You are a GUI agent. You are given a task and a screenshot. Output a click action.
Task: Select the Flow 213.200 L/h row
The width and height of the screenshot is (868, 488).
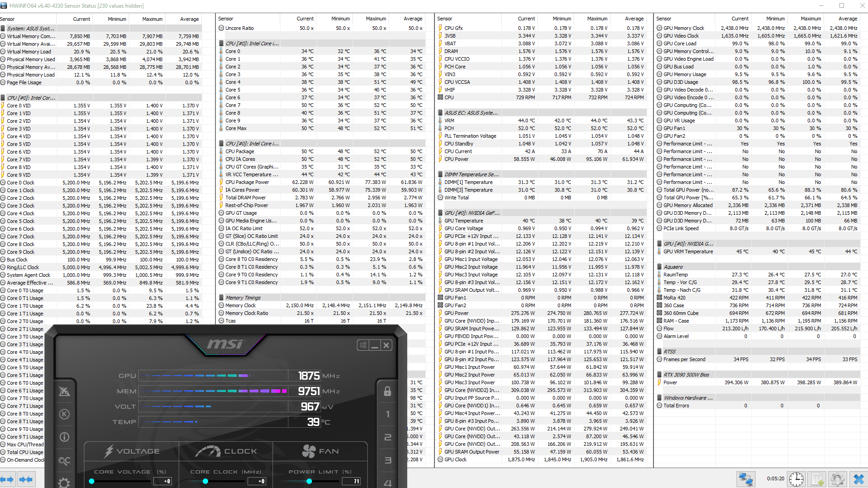click(758, 329)
